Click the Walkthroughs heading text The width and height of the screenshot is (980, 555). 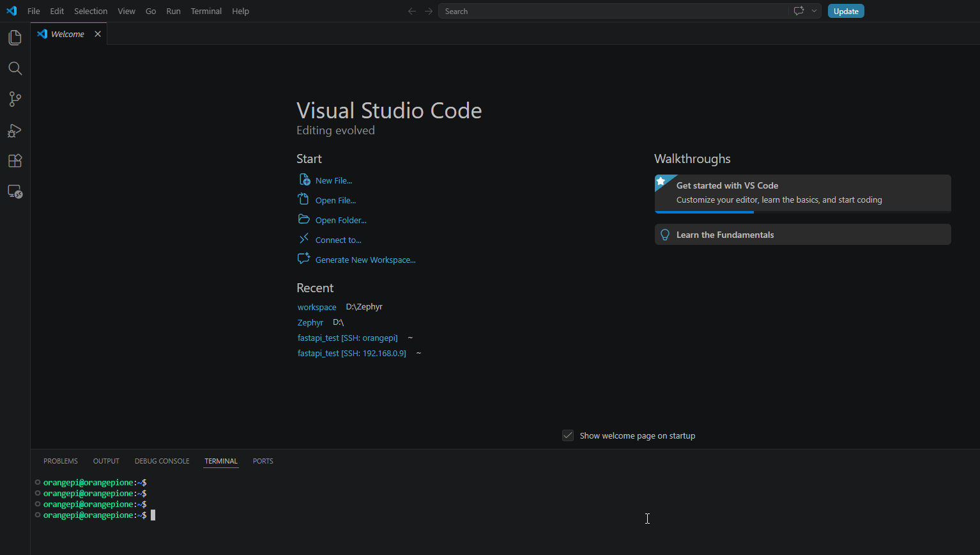(x=693, y=159)
